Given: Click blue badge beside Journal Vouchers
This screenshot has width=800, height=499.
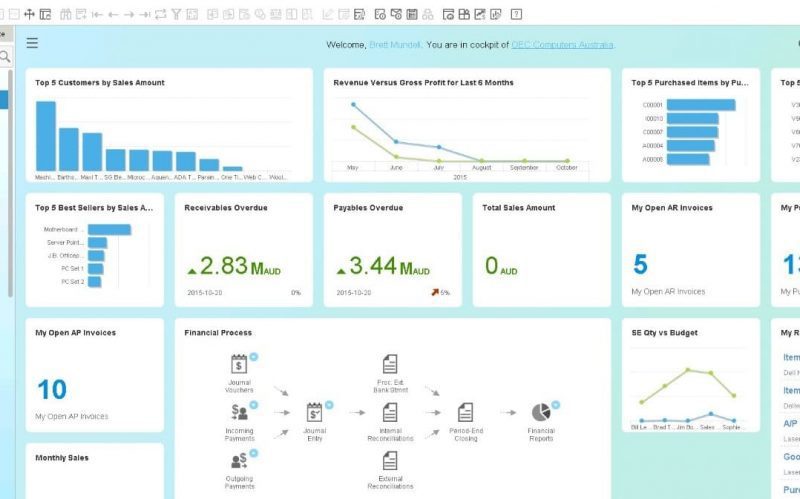Looking at the screenshot, I should (x=254, y=357).
